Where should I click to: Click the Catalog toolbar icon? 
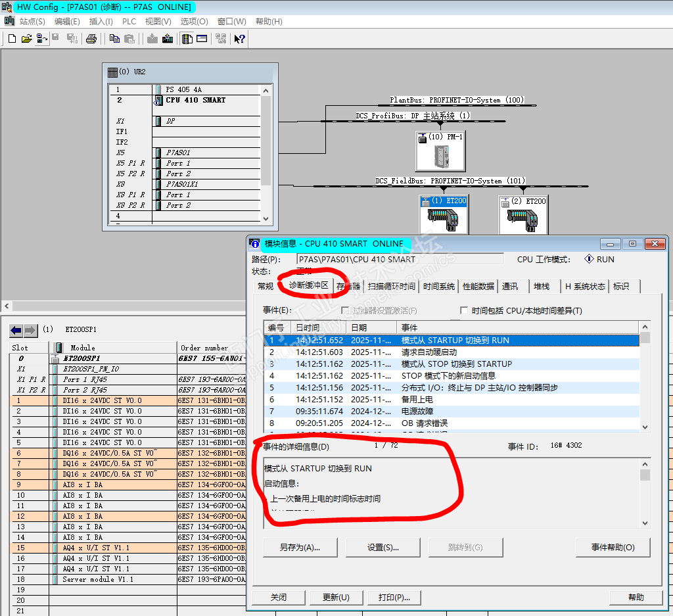[x=187, y=39]
